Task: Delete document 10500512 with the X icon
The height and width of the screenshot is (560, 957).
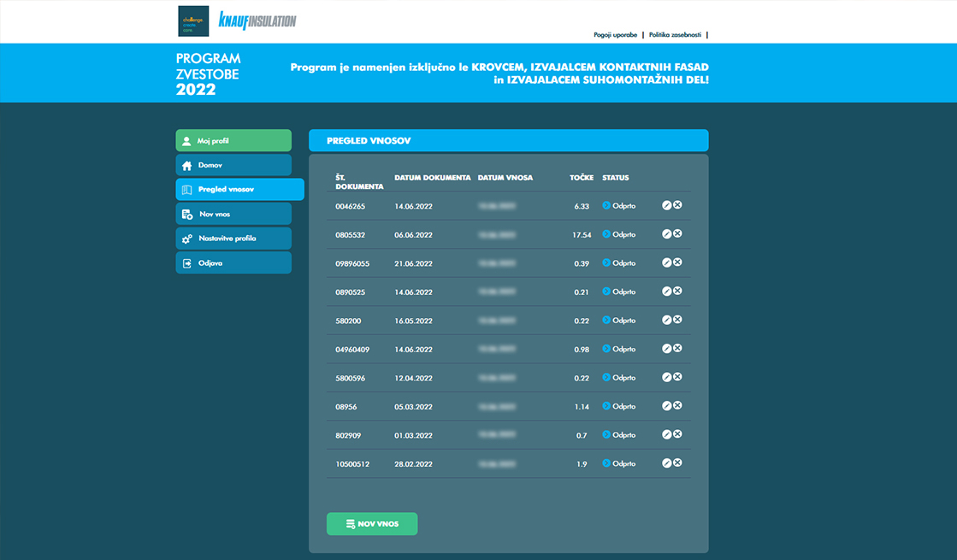Action: (x=677, y=463)
